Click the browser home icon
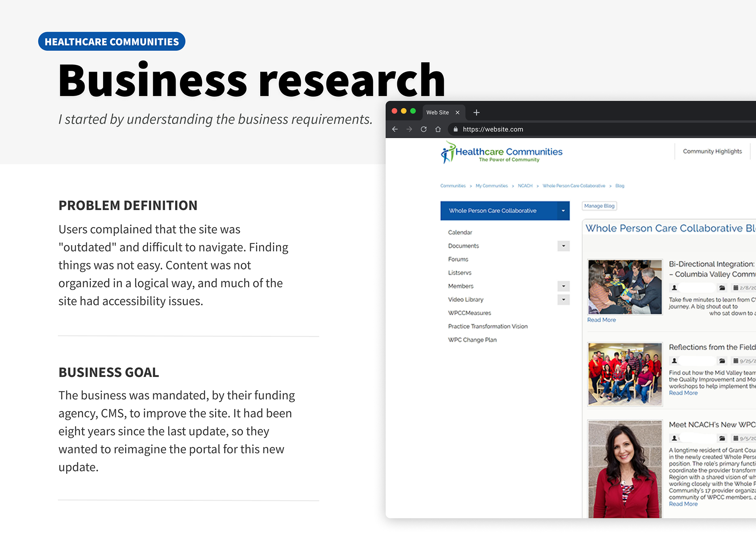Viewport: 756px width, 534px height. click(438, 129)
